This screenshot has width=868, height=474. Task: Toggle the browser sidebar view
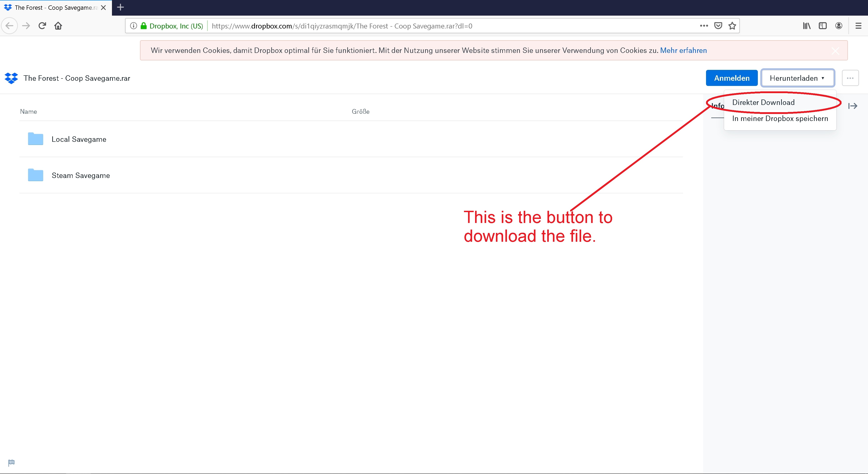point(823,26)
